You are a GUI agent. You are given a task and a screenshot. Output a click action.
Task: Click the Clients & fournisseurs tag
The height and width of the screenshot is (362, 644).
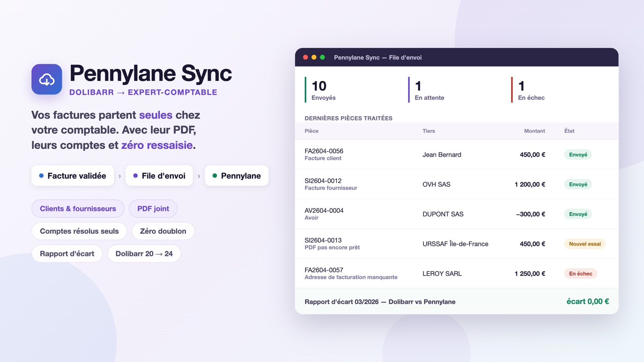[78, 209]
